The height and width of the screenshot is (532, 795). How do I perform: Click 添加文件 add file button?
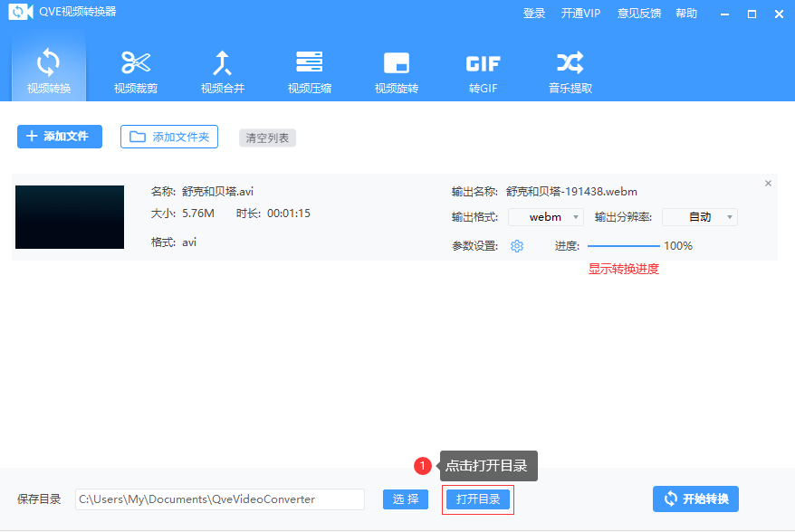point(60,137)
